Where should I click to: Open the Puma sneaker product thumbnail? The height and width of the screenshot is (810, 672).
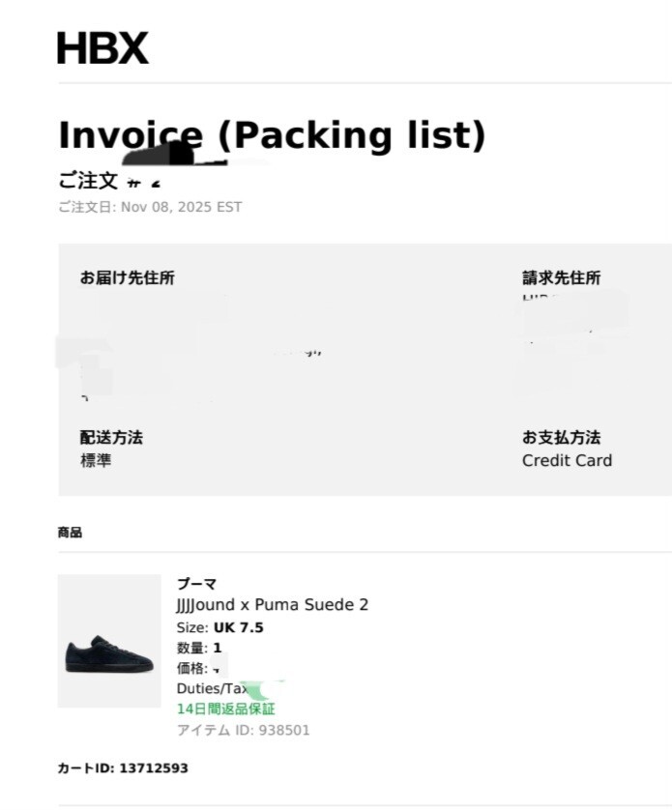click(108, 641)
